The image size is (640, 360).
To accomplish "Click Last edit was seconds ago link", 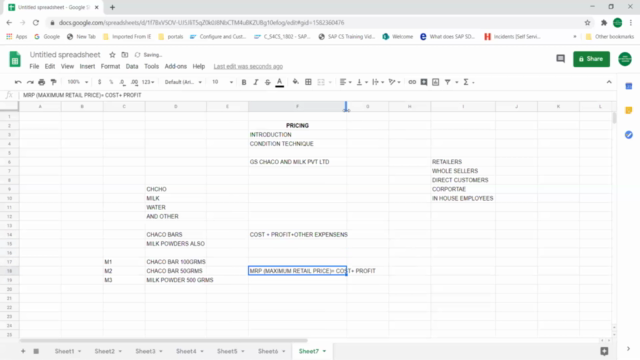I will (248, 66).
